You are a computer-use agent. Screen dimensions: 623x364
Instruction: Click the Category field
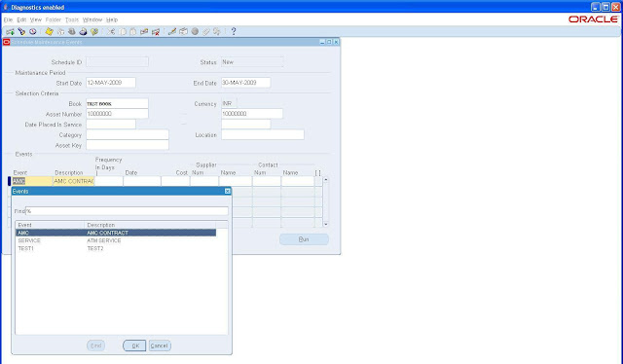(128, 134)
